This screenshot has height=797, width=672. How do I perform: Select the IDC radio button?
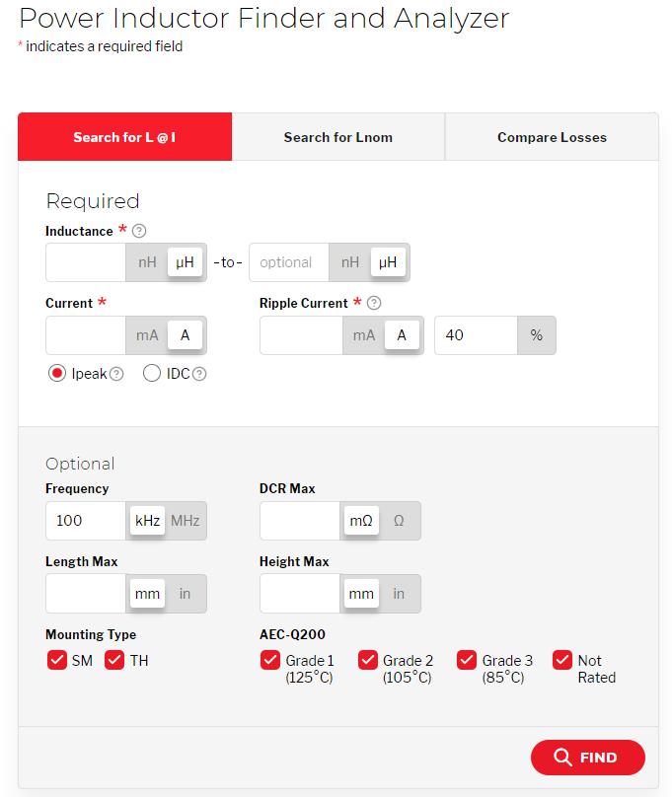pos(152,374)
